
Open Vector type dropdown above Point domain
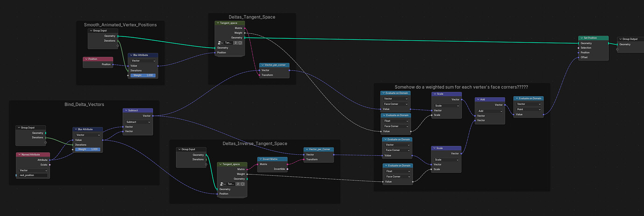tap(528, 104)
